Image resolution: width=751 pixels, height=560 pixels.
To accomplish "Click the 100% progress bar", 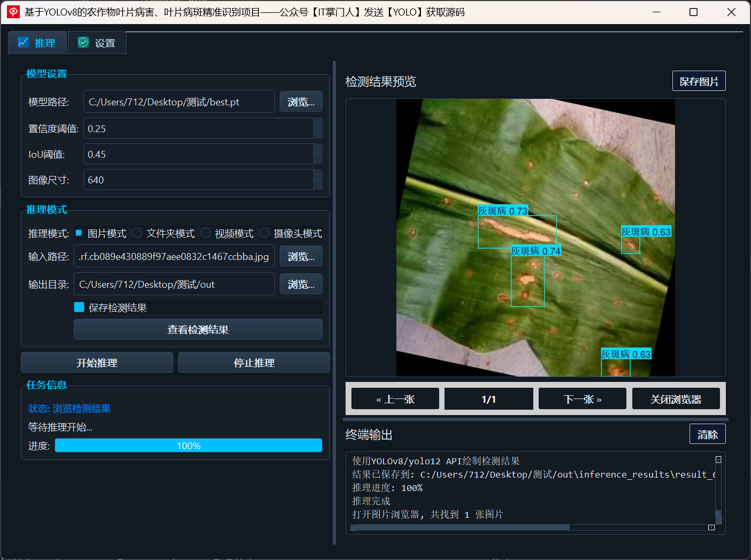I will click(188, 446).
